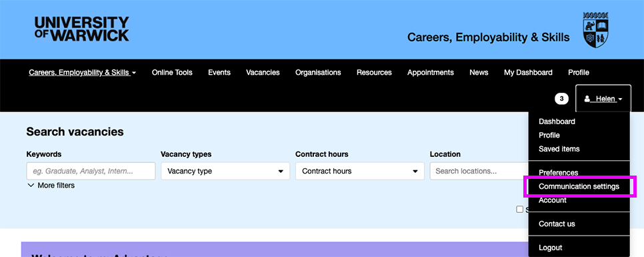Click the Search locations input field
The height and width of the screenshot is (257, 644).
[x=479, y=171]
